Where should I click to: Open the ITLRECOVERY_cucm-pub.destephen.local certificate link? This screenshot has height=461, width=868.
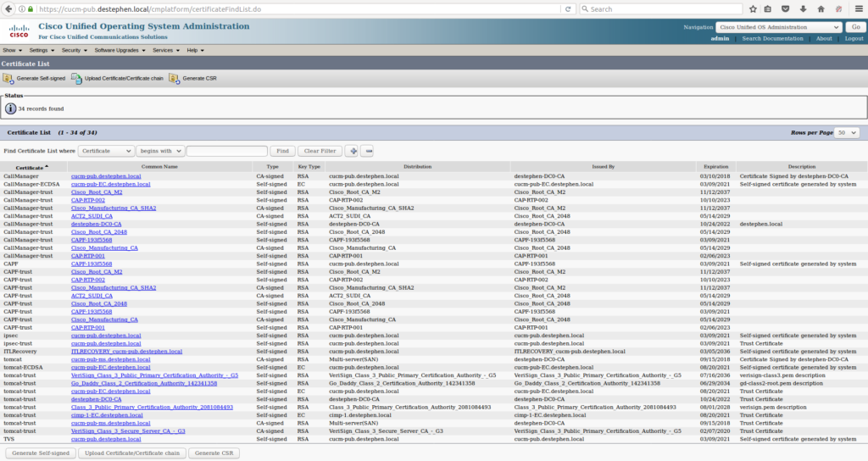126,352
